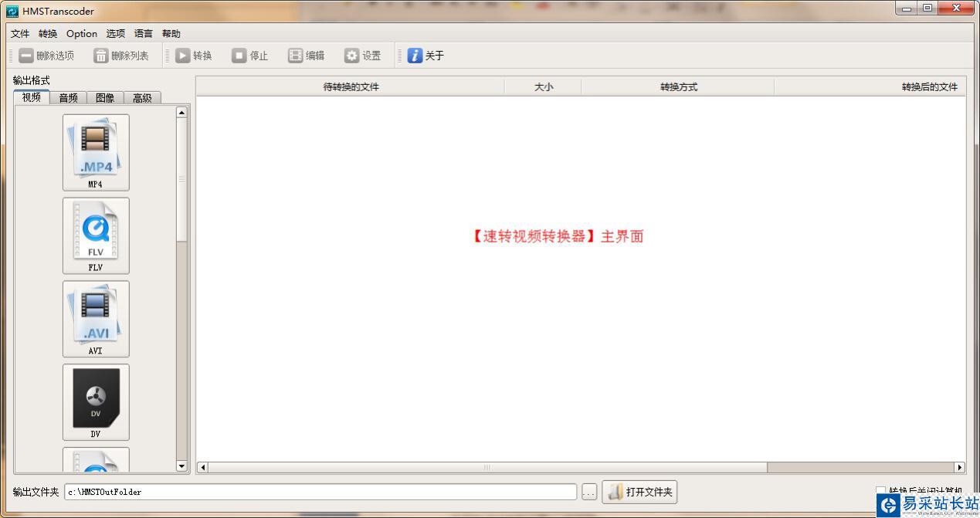
Task: Click the browse ... button for output folder
Action: tap(589, 492)
